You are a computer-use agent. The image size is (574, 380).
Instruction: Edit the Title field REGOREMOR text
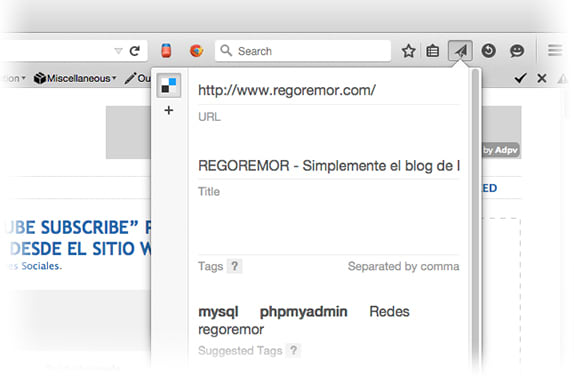click(329, 166)
